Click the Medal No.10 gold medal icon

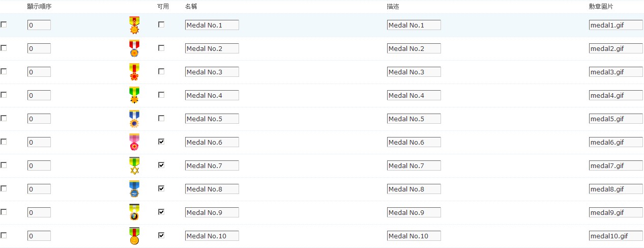pyautogui.click(x=134, y=236)
